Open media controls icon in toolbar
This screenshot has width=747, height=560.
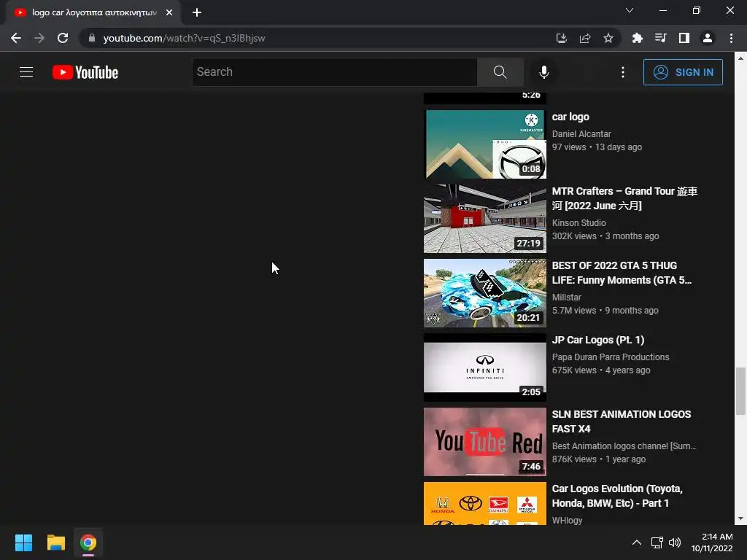[660, 38]
